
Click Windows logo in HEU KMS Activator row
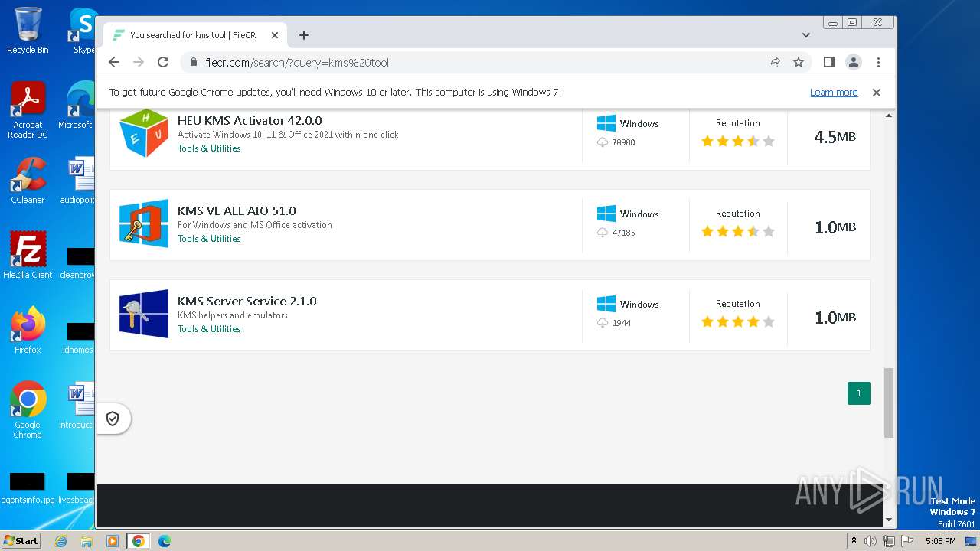606,123
